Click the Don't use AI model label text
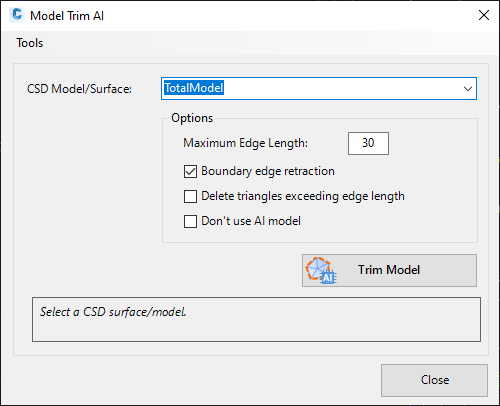 pyautogui.click(x=251, y=221)
